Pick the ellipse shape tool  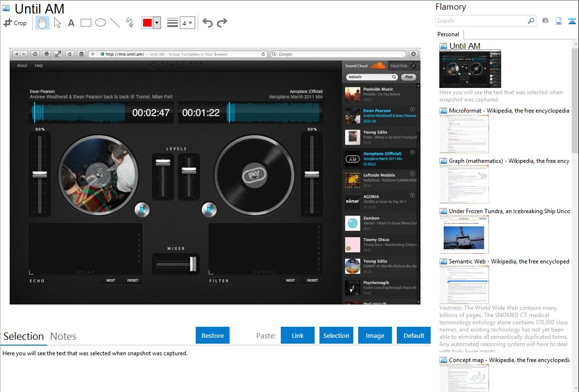tap(101, 23)
